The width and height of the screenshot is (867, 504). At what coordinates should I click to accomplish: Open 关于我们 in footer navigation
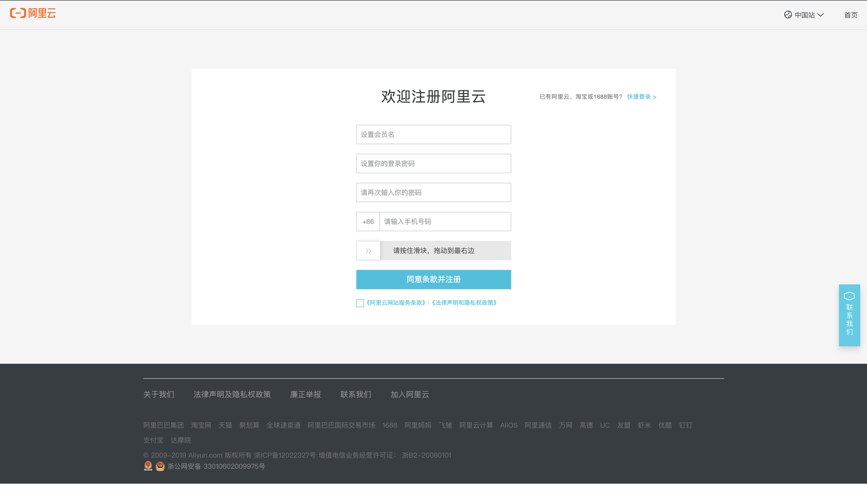tap(159, 394)
